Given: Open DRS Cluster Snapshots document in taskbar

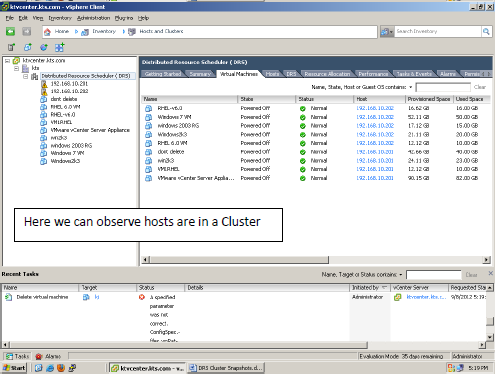Looking at the screenshot, I should (226, 368).
